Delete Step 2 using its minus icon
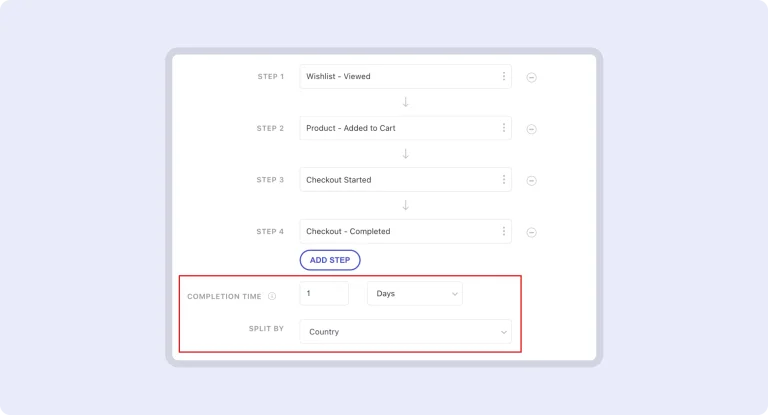Image resolution: width=768 pixels, height=415 pixels. click(x=531, y=129)
